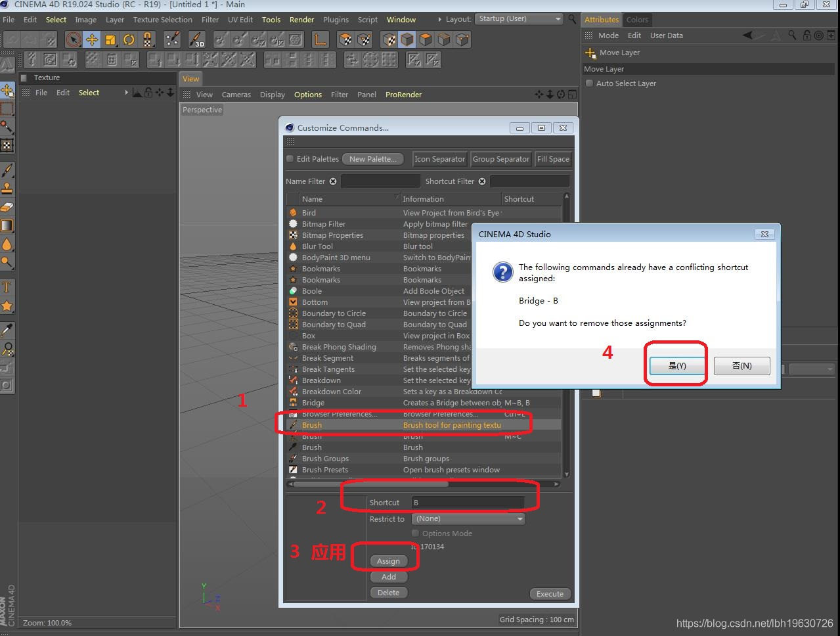840x636 pixels.
Task: Open the viewport Cameras menu
Action: (236, 95)
